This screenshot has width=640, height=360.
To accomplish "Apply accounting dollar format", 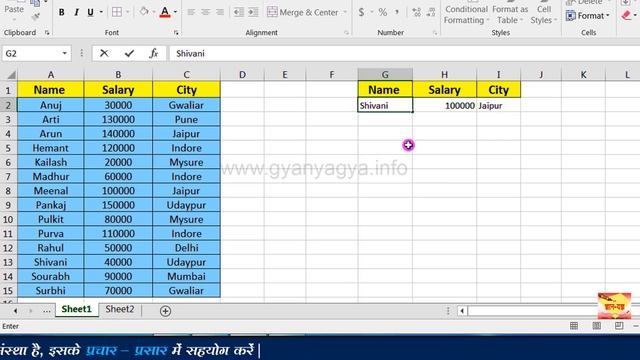I will tap(361, 12).
